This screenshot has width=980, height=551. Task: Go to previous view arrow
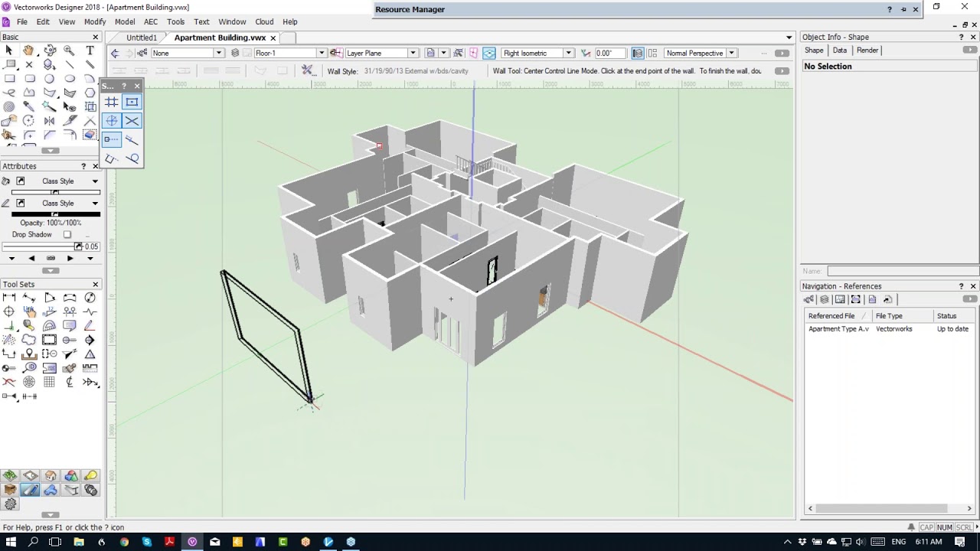115,53
